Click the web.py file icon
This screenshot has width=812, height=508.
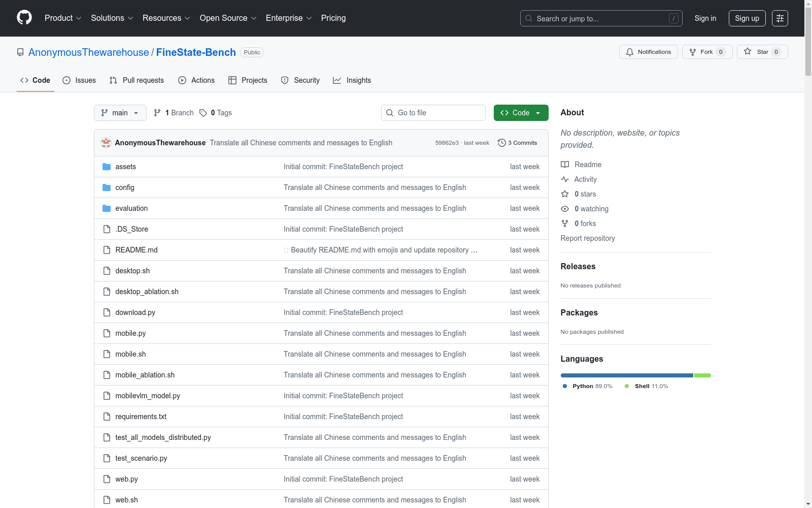pyautogui.click(x=107, y=479)
